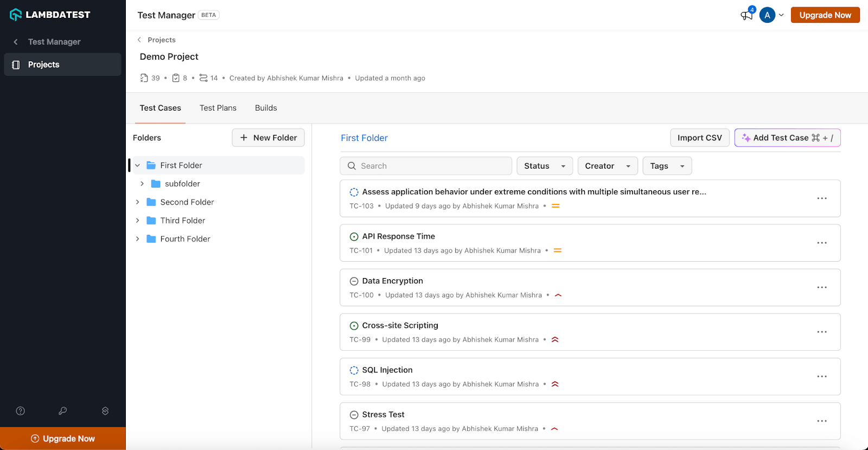868x450 pixels.
Task: Open the Creator filter dropdown
Action: click(607, 166)
